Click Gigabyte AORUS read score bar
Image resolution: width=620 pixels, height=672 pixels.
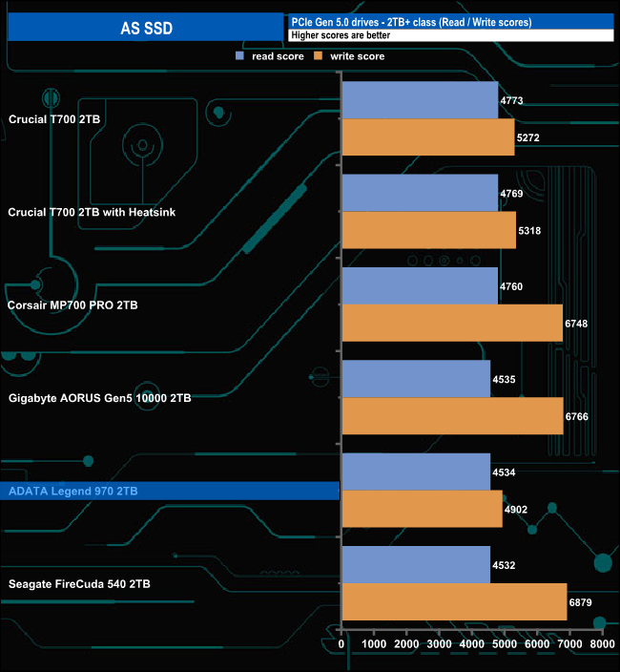click(416, 379)
